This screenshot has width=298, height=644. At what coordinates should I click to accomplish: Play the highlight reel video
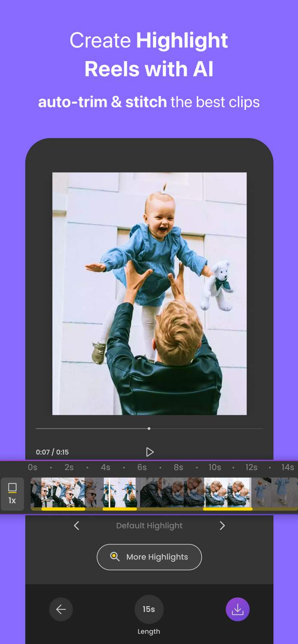point(150,452)
